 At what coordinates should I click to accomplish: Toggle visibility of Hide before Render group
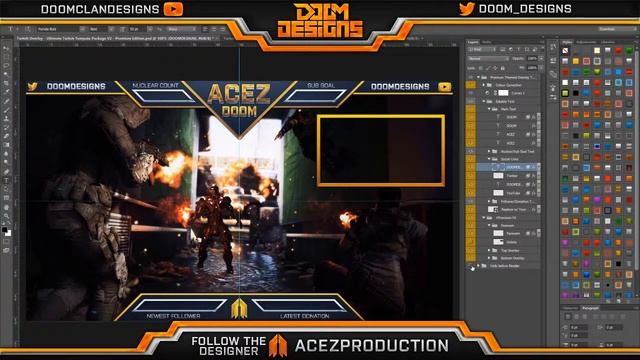tap(471, 266)
